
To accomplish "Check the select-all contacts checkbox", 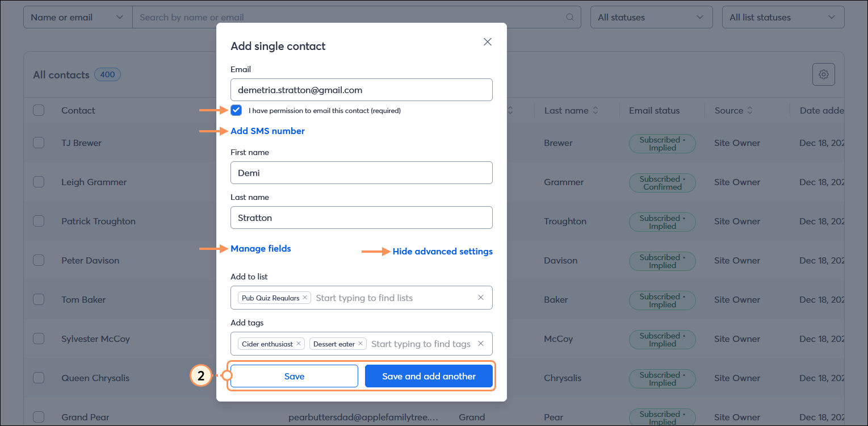I will click(x=39, y=110).
